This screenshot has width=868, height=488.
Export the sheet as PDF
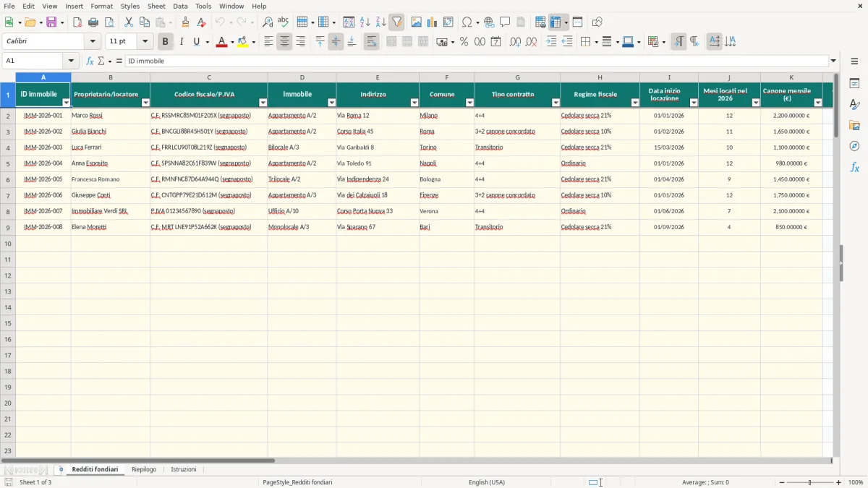(x=77, y=22)
